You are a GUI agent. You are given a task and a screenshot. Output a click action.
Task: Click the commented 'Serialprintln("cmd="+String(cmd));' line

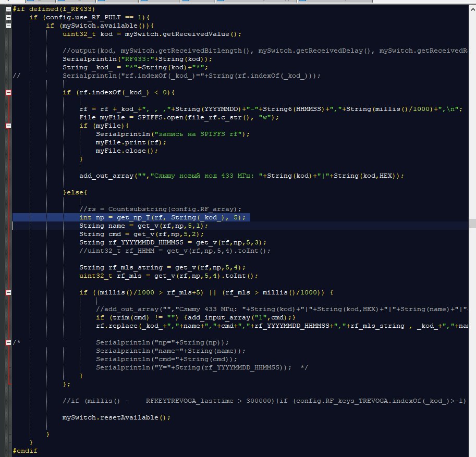click(166, 359)
